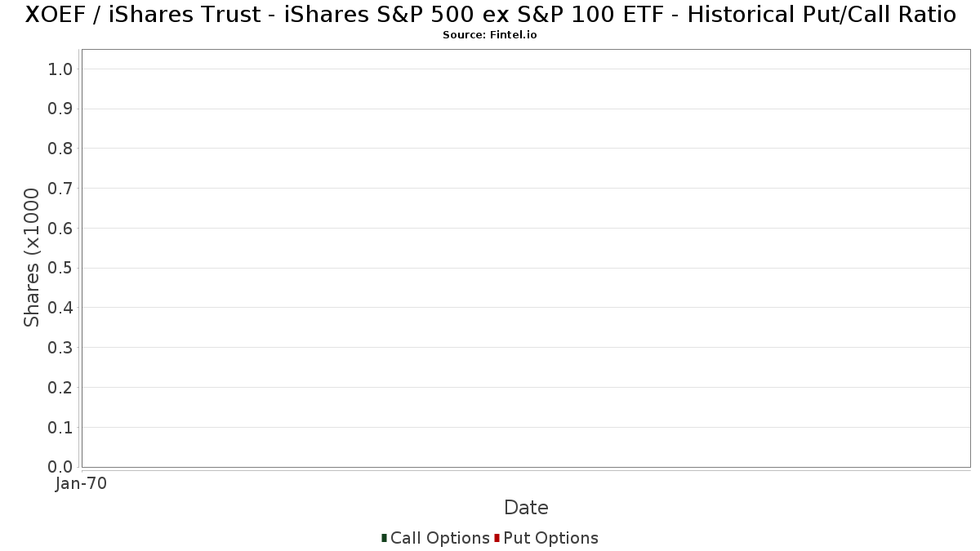
Task: Click the 0.9 y-axis tick label
Action: coord(61,109)
